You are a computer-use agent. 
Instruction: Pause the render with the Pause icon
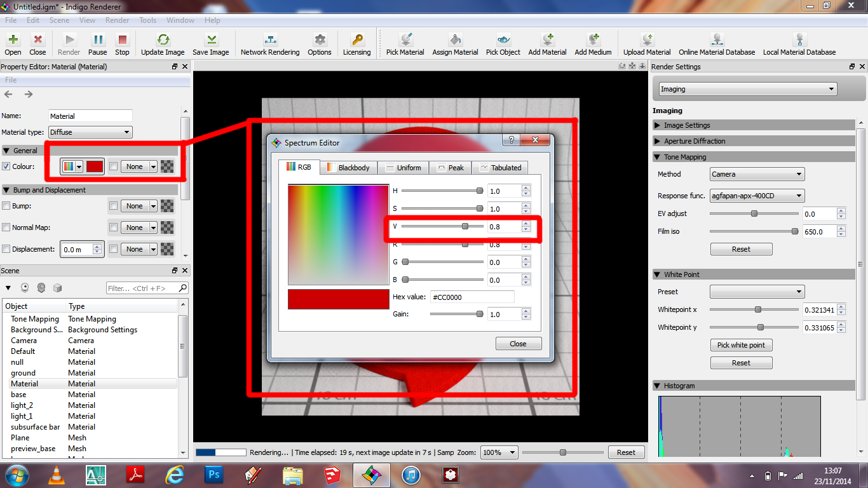pos(97,41)
